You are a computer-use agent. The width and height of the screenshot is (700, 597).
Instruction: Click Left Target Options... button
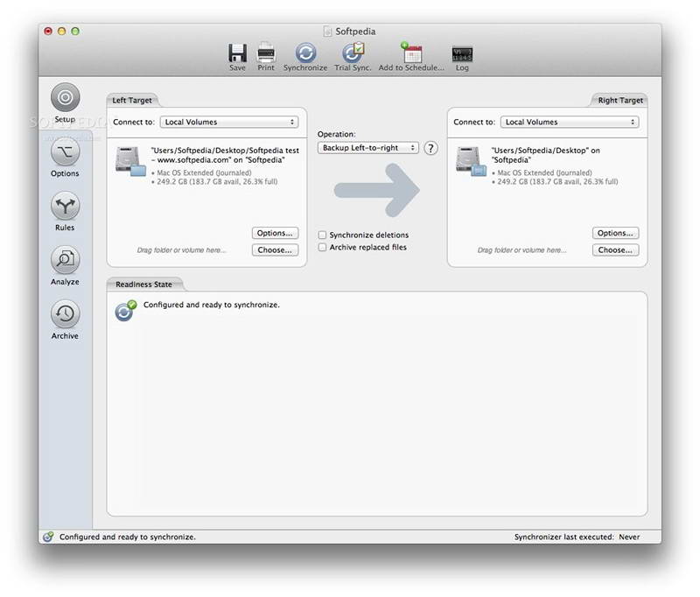pyautogui.click(x=275, y=233)
